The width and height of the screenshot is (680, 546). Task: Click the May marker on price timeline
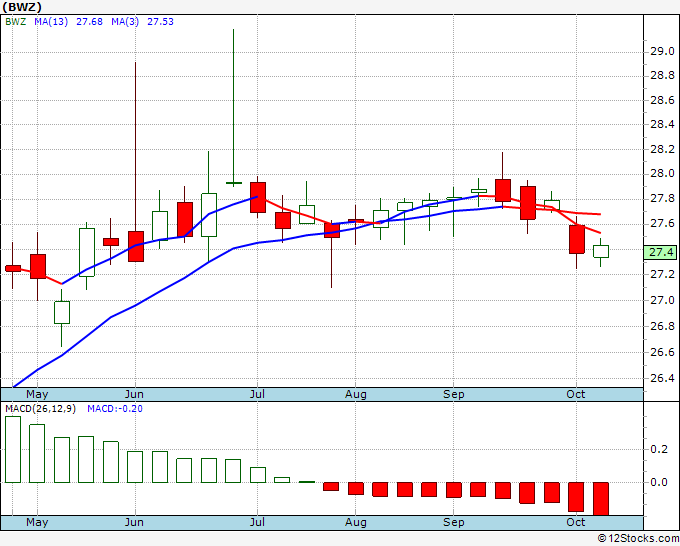(x=37, y=394)
